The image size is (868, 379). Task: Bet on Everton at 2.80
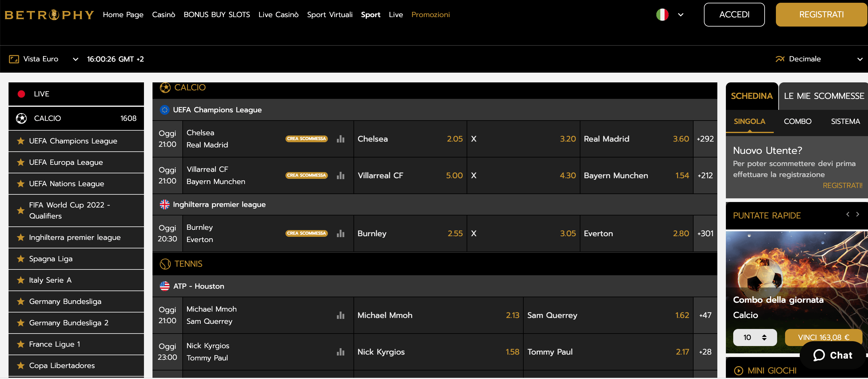click(x=636, y=234)
